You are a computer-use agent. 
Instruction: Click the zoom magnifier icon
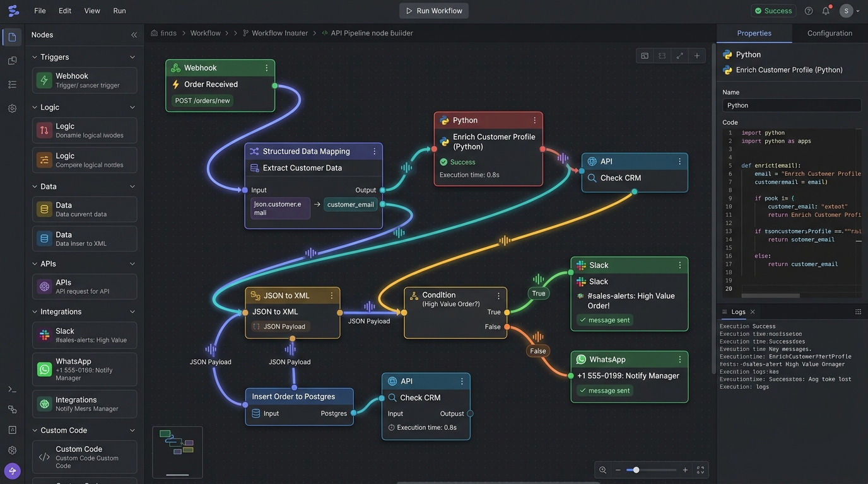(602, 470)
